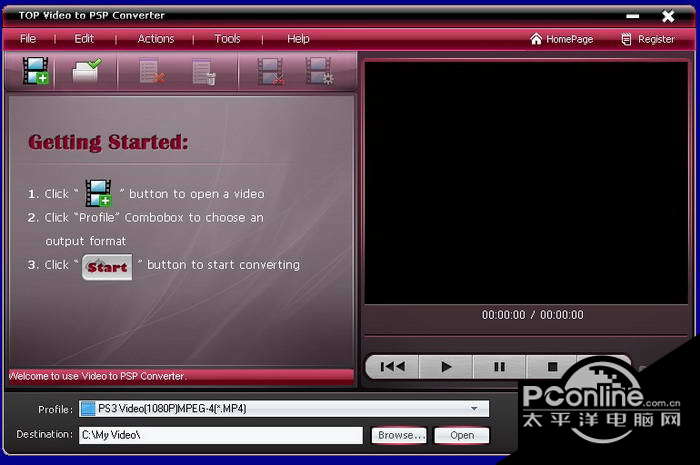Image resolution: width=700 pixels, height=465 pixels.
Task: Click the 'Getting Started:' heading
Action: (108, 142)
